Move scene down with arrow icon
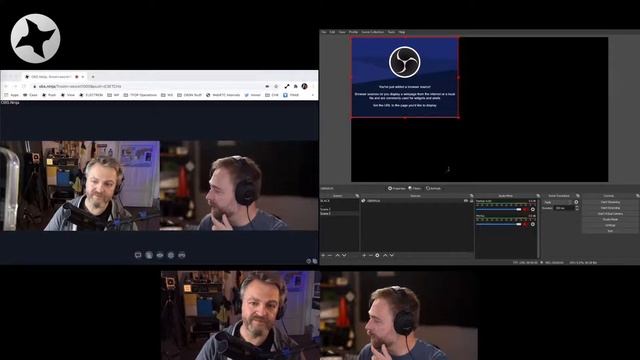640x360 pixels. 344,256
